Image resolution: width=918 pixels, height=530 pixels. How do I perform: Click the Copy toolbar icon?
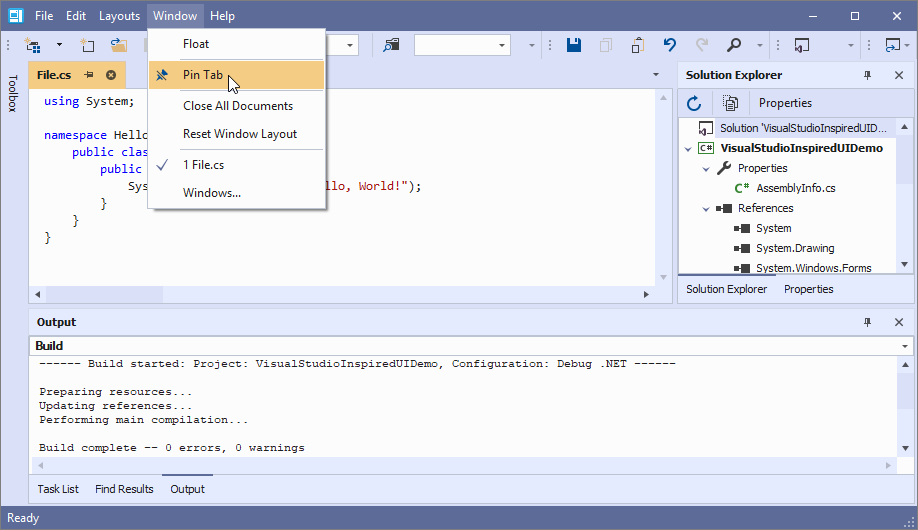tap(606, 45)
